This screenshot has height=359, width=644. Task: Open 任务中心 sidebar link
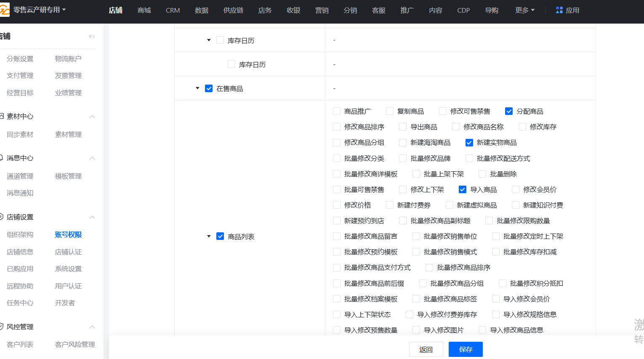tap(20, 303)
